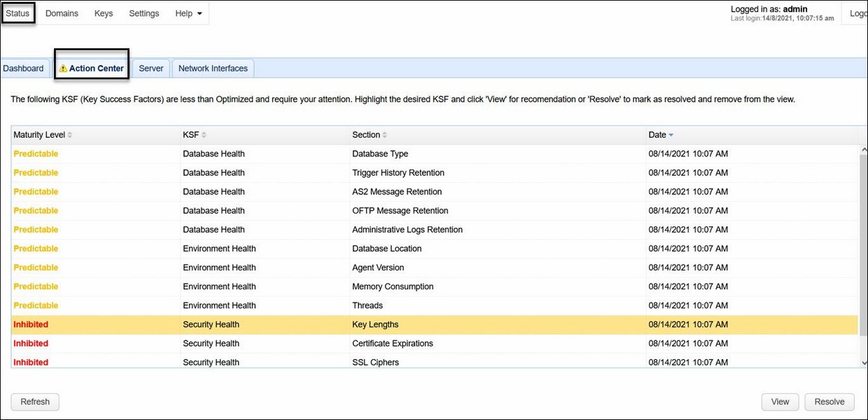Viewport: 868px width, 420px height.
Task: Expand the Help dropdown menu
Action: pos(188,13)
